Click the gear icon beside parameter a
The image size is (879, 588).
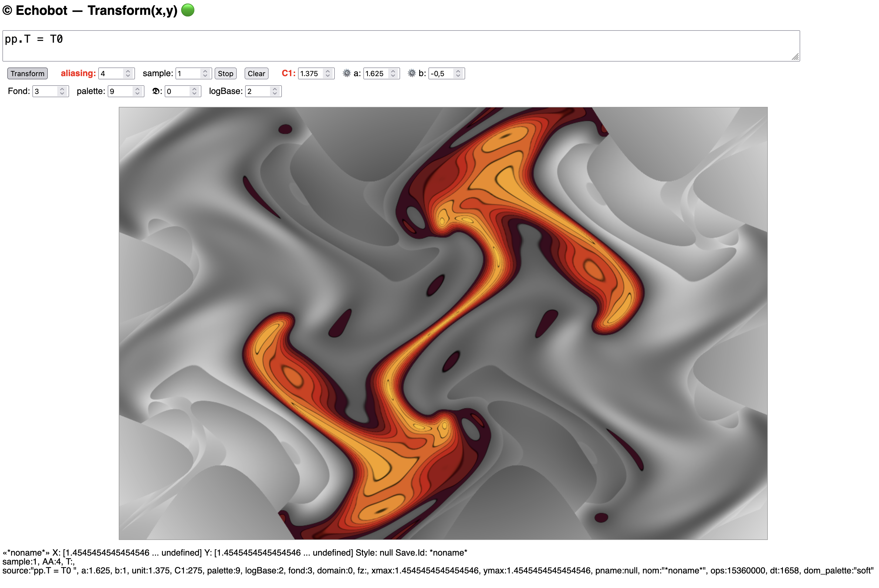coord(347,73)
